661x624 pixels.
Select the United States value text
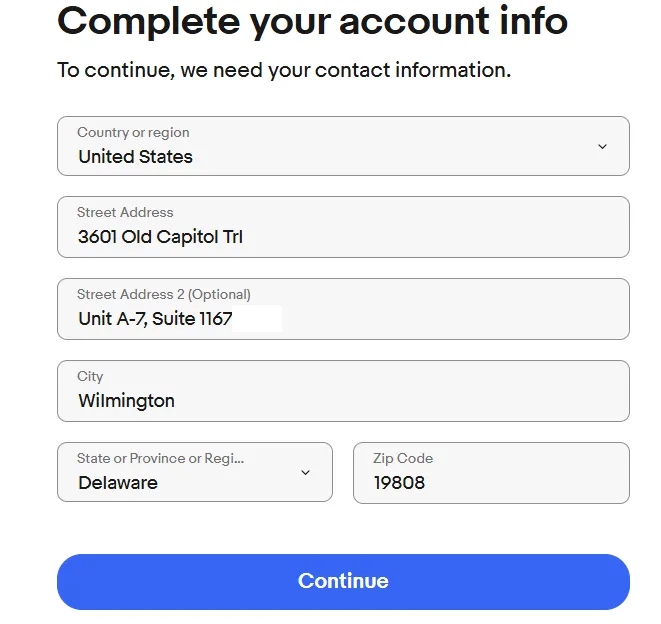[136, 157]
